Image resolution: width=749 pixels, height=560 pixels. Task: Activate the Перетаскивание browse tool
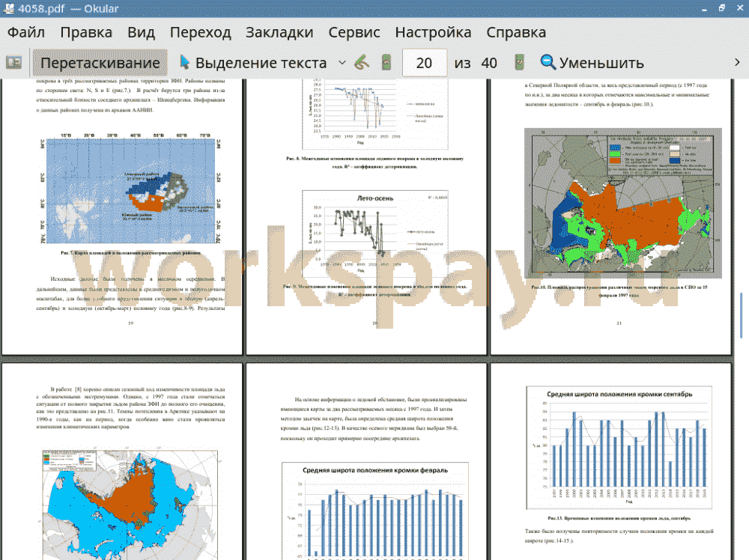(x=100, y=63)
